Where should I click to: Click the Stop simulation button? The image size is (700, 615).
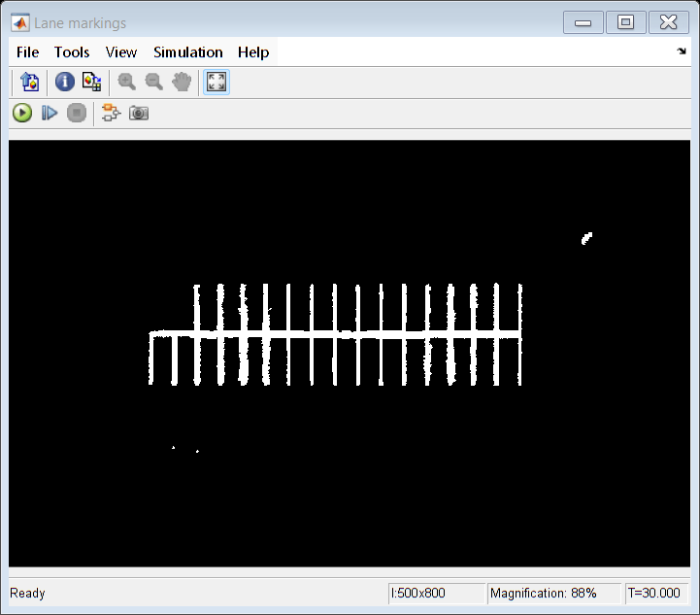[x=77, y=113]
